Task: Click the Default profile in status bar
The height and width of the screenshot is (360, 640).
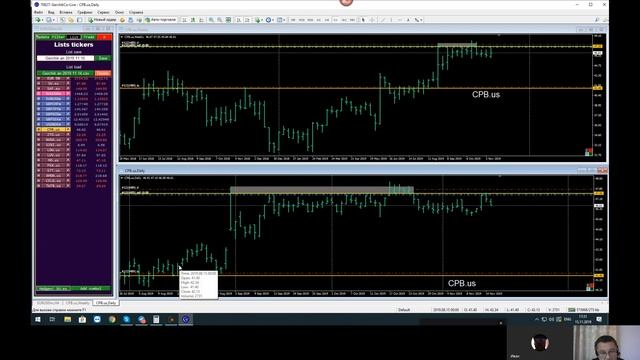Action: 404,310
